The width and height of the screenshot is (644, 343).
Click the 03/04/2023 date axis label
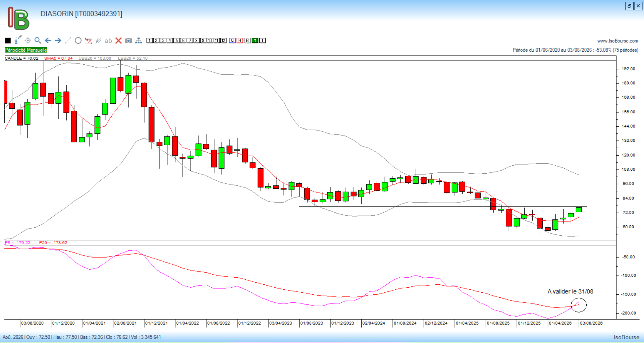[x=280, y=323]
